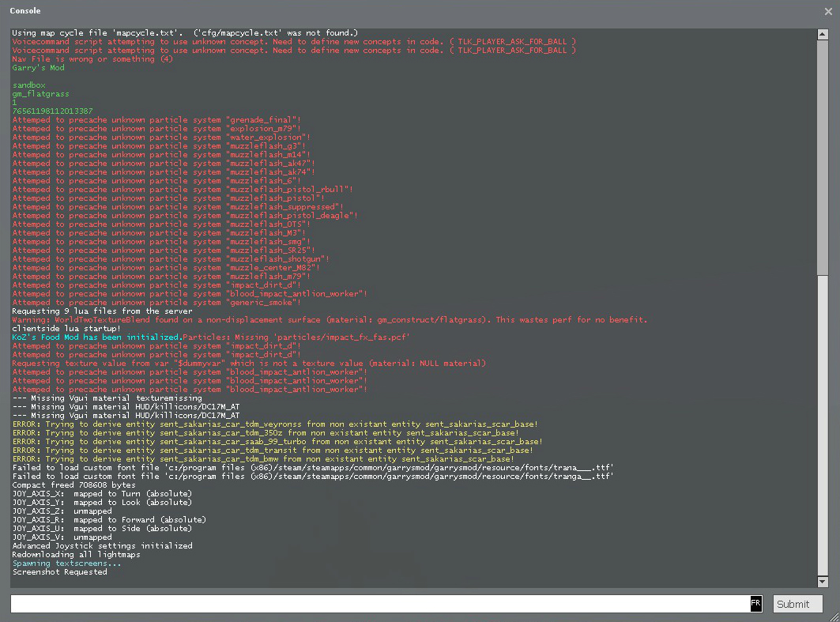Viewport: 840px width, 622px height.
Task: Click the Console title label
Action: tap(25, 11)
